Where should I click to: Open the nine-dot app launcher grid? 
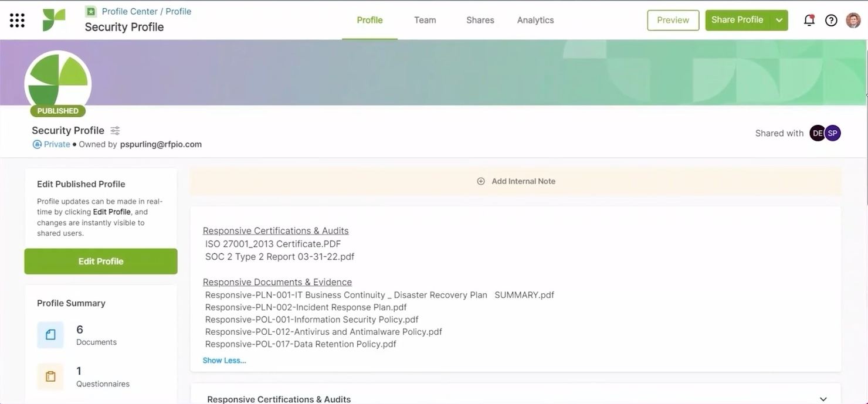17,21
